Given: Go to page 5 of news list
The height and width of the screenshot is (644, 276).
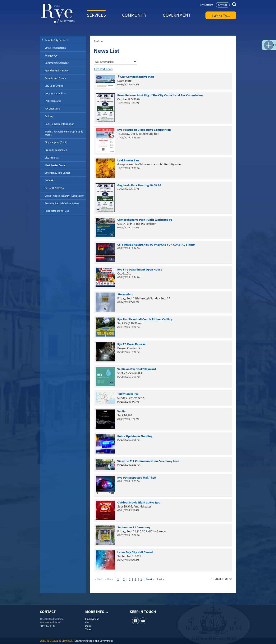Looking at the screenshot, I should pyautogui.click(x=141, y=579).
